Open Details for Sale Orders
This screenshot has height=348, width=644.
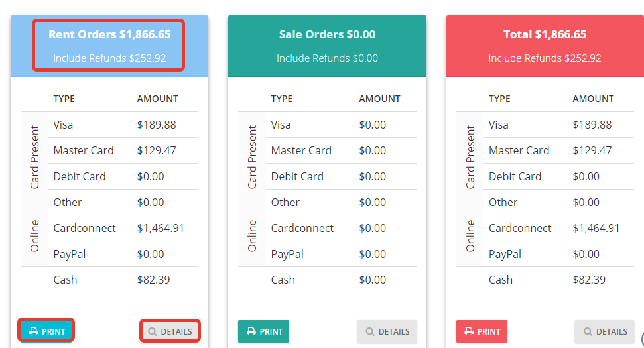tap(387, 331)
